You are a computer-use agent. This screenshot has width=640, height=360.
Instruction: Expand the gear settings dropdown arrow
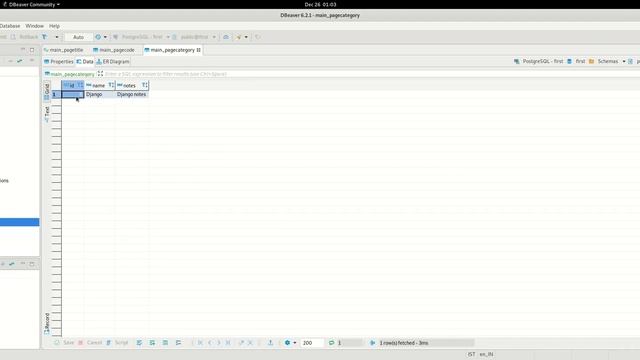tap(295, 342)
